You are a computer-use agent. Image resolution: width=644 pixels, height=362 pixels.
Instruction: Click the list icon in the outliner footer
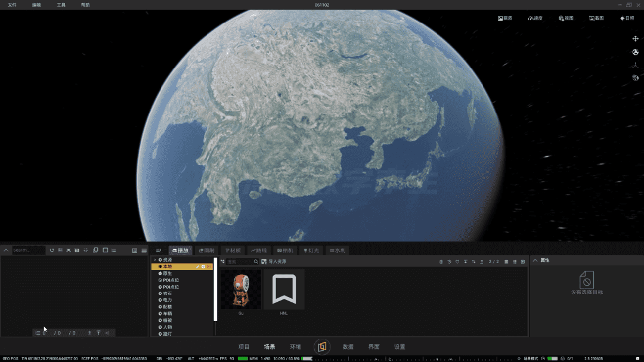(38, 333)
